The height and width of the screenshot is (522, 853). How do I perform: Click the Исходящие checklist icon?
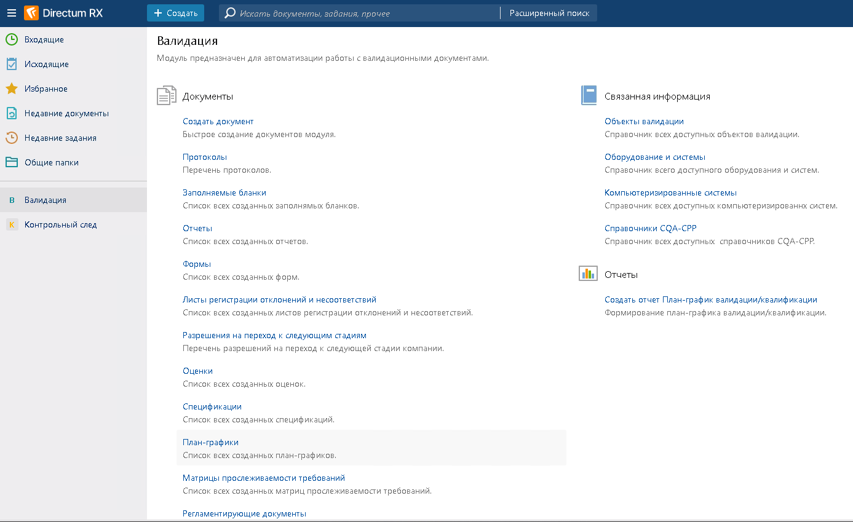(11, 64)
